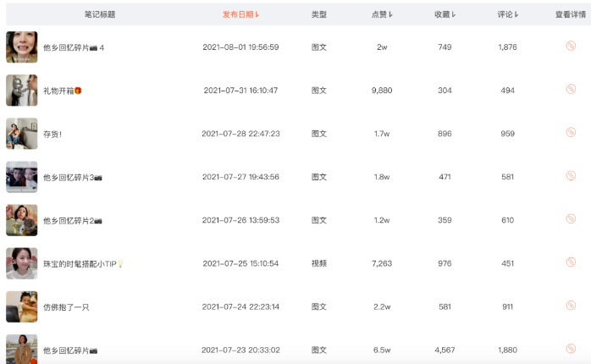Open details icon for the 6.5w likes row
The width and height of the screenshot is (591, 364).
[571, 349]
